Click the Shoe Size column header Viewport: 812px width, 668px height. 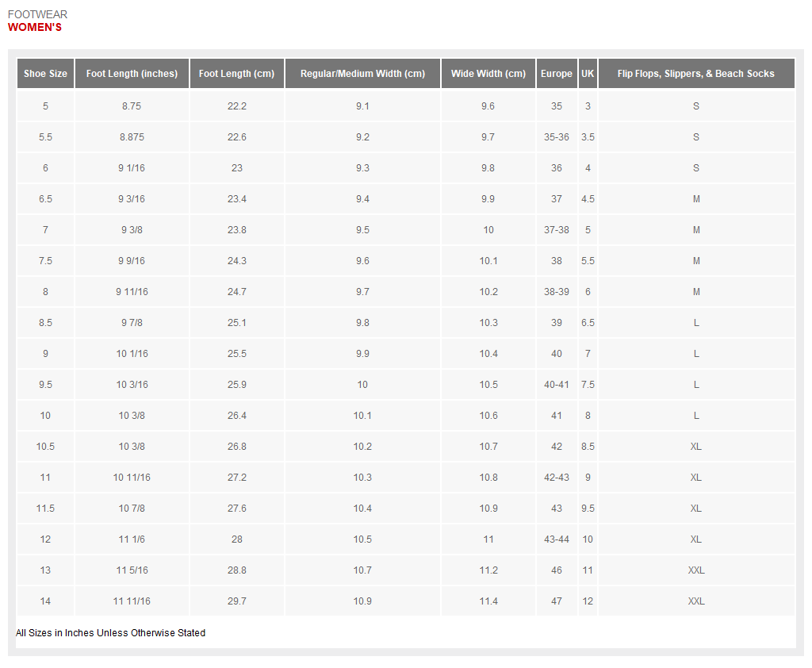(x=45, y=74)
